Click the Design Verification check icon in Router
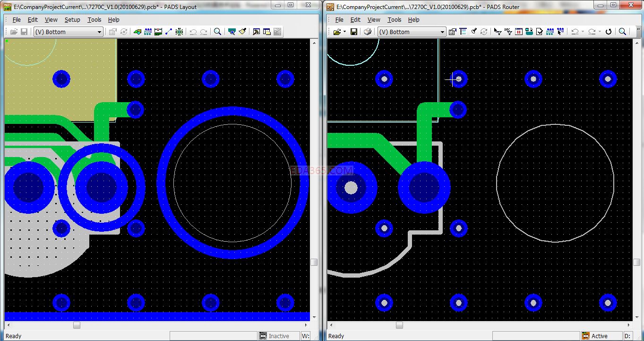 tap(540, 32)
